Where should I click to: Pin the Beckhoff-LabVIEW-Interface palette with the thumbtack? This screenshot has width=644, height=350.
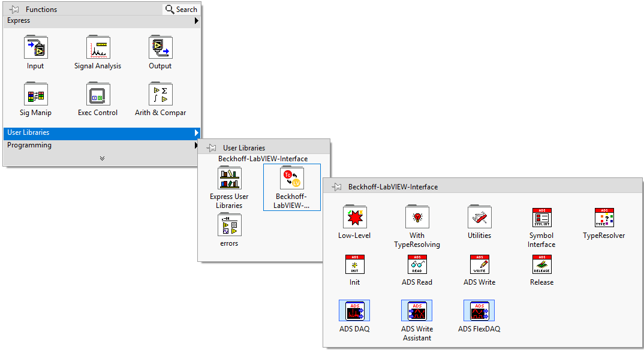pos(336,186)
